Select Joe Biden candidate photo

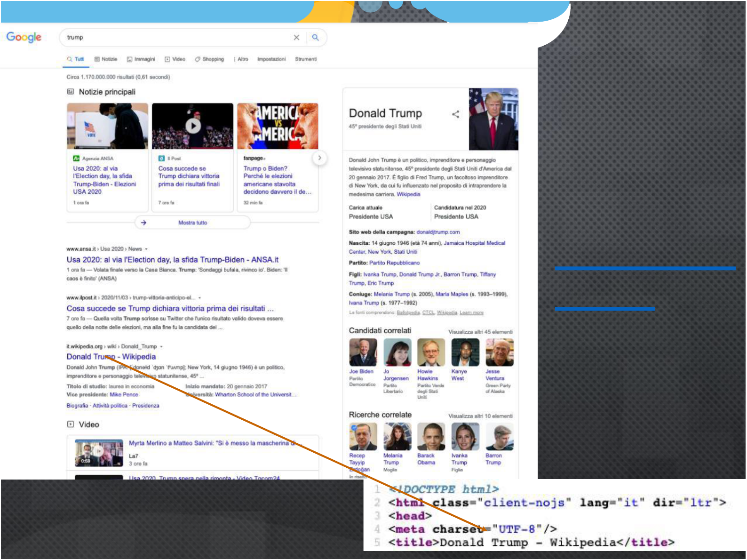click(x=363, y=352)
